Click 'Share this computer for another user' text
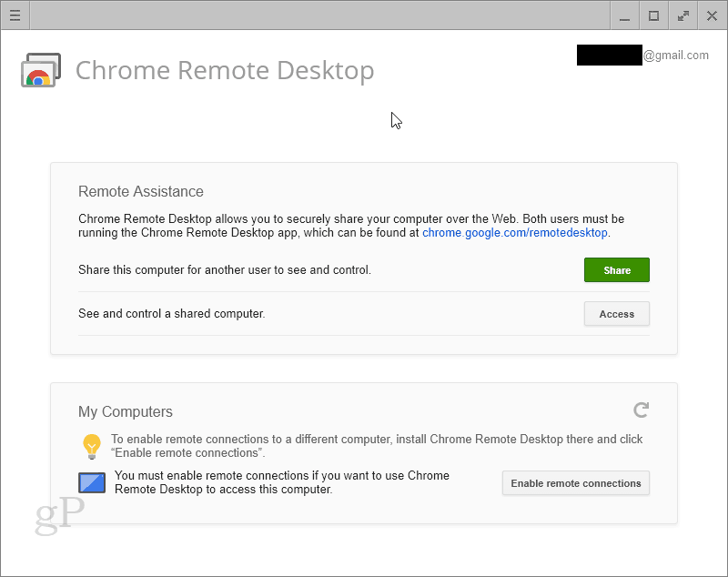Screen dimensions: 728x577 pyautogui.click(x=225, y=269)
